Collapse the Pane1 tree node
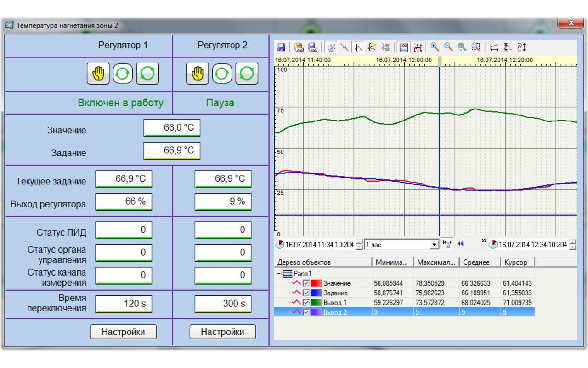This screenshot has height=368, width=588. [x=278, y=274]
